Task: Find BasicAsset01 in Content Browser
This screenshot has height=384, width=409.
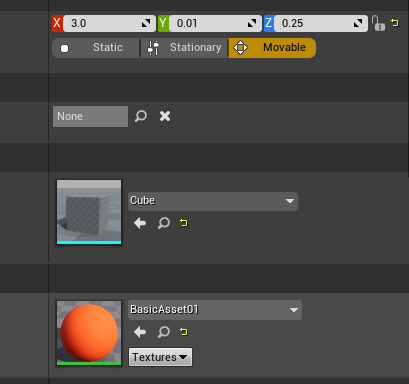Action: point(164,332)
